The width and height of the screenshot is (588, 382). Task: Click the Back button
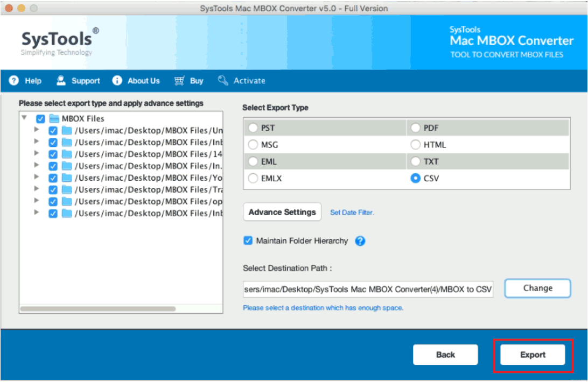(x=445, y=355)
